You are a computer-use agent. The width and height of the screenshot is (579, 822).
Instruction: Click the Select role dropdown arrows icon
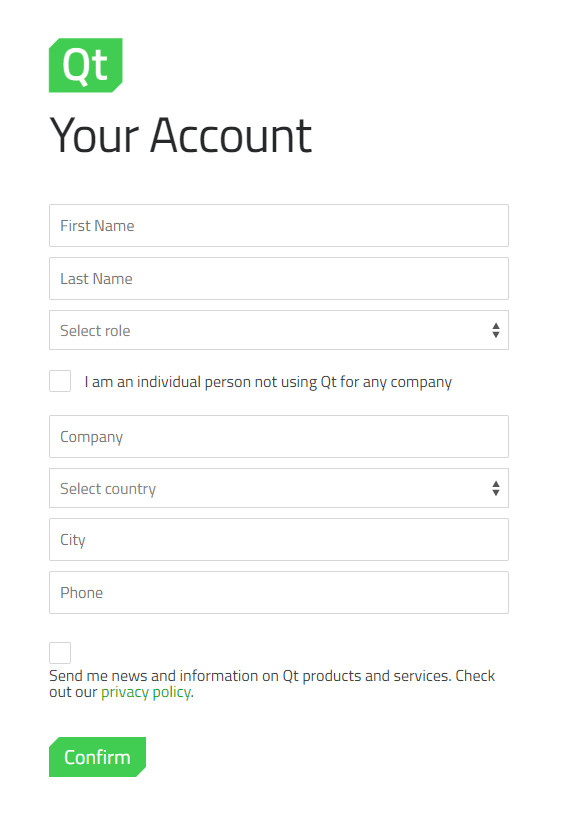tap(496, 330)
